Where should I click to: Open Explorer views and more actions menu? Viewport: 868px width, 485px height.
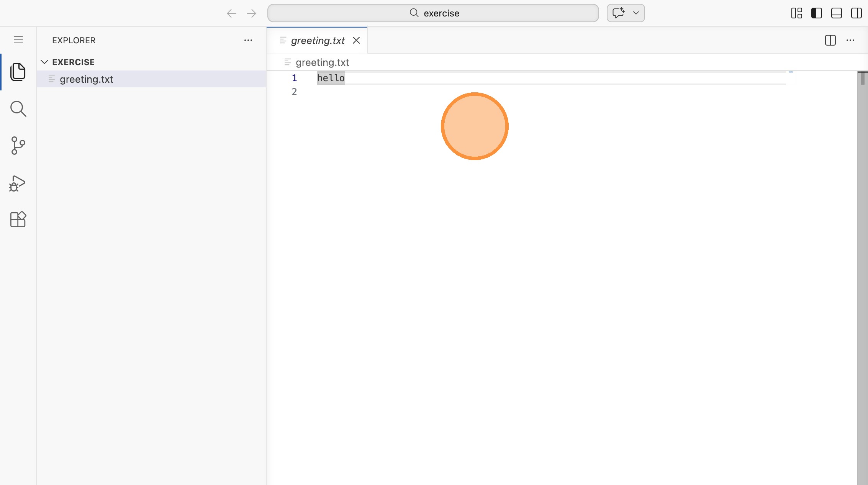pyautogui.click(x=248, y=40)
